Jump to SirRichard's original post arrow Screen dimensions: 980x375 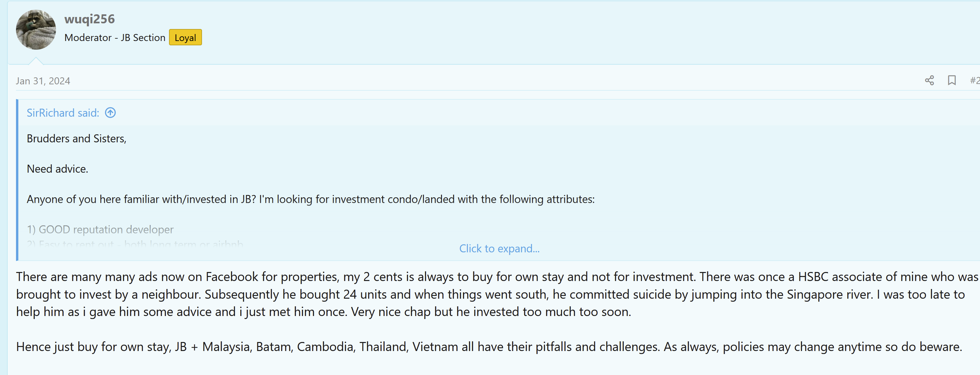(110, 113)
